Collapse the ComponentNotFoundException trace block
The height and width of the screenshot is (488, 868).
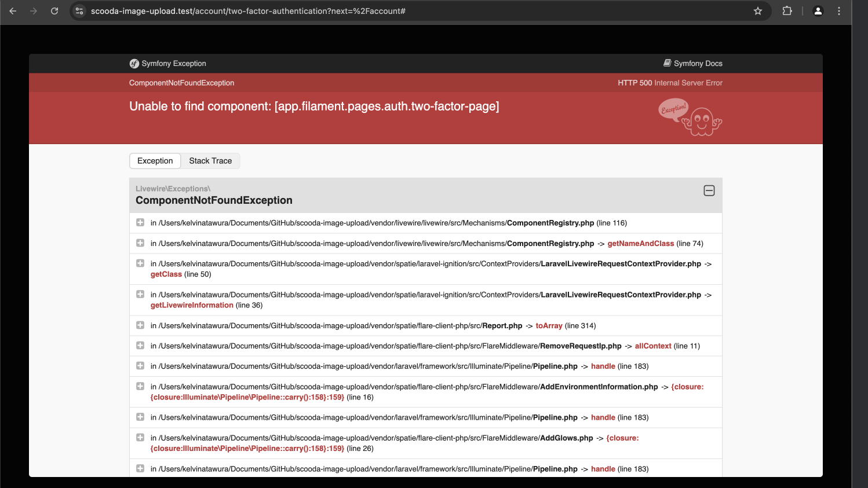tap(709, 190)
